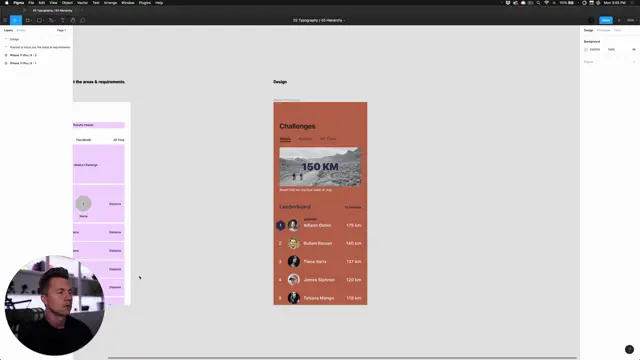The height and width of the screenshot is (360, 640).
Task: Click the Spotlight search icon in menu bar
Action: (x=538, y=2)
